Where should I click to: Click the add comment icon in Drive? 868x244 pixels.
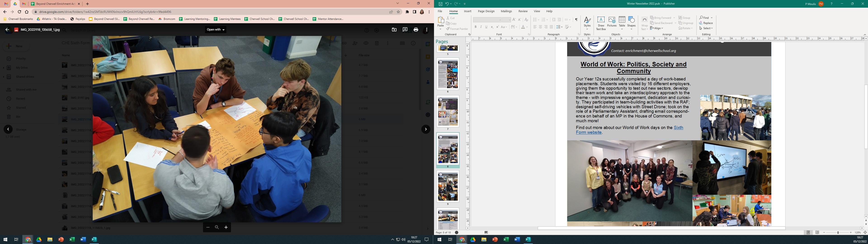point(405,30)
